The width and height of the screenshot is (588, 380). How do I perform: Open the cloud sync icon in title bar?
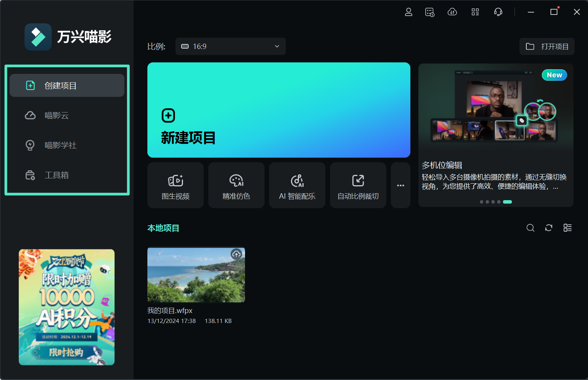coord(452,12)
